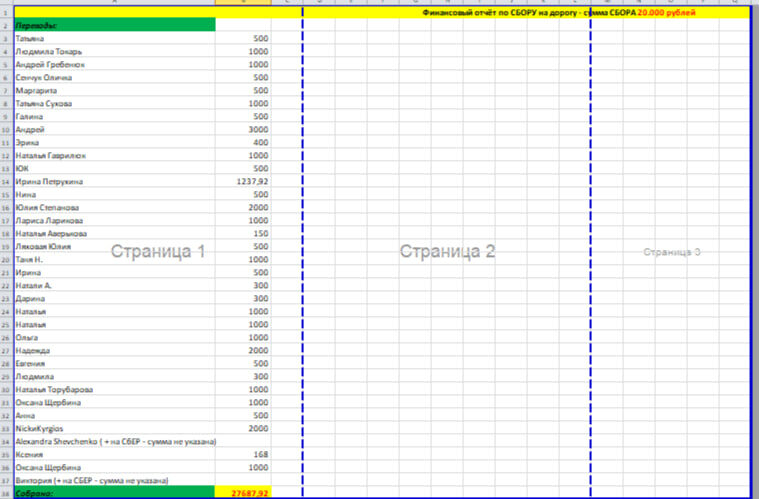The width and height of the screenshot is (759, 499).
Task: Click row header 10
Action: [x=6, y=129]
